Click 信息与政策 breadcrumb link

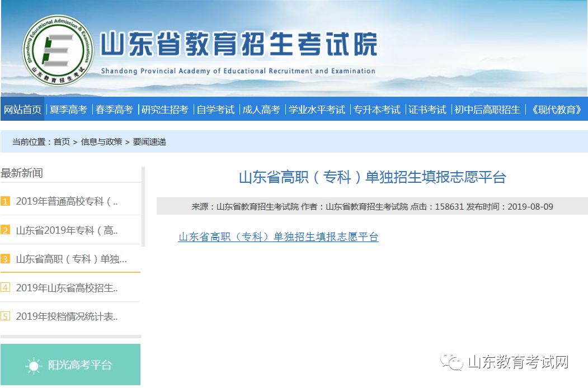101,142
